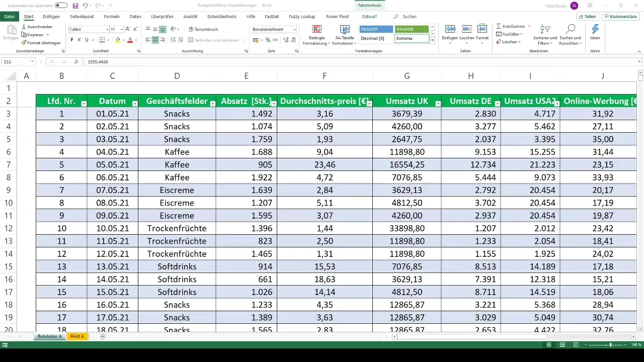Image resolution: width=644 pixels, height=362 pixels.
Task: Click the red font color A icon
Action: (x=130, y=40)
